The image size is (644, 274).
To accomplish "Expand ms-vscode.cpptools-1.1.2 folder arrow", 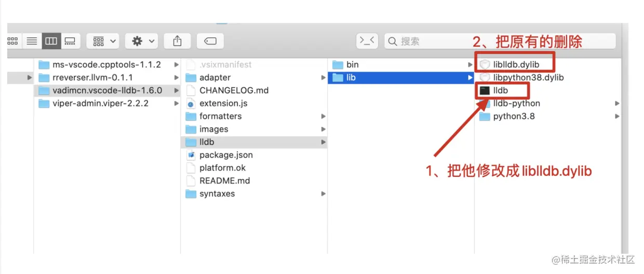I will click(x=177, y=64).
